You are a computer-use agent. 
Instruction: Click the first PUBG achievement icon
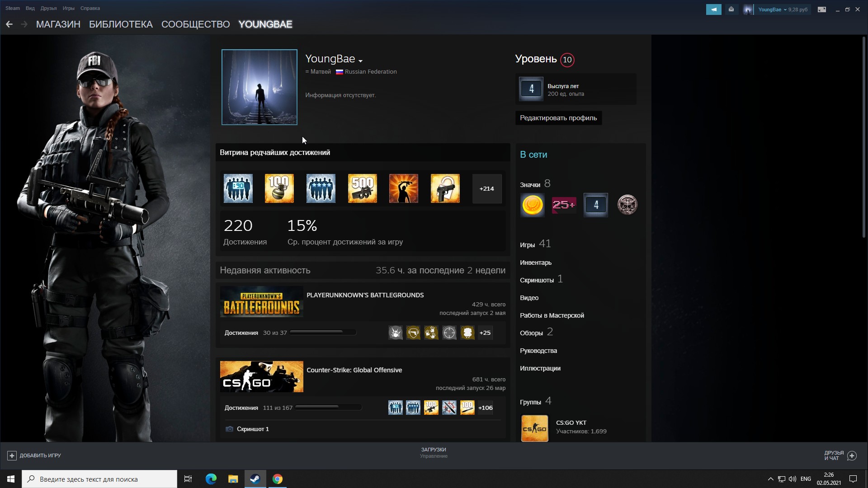click(396, 333)
